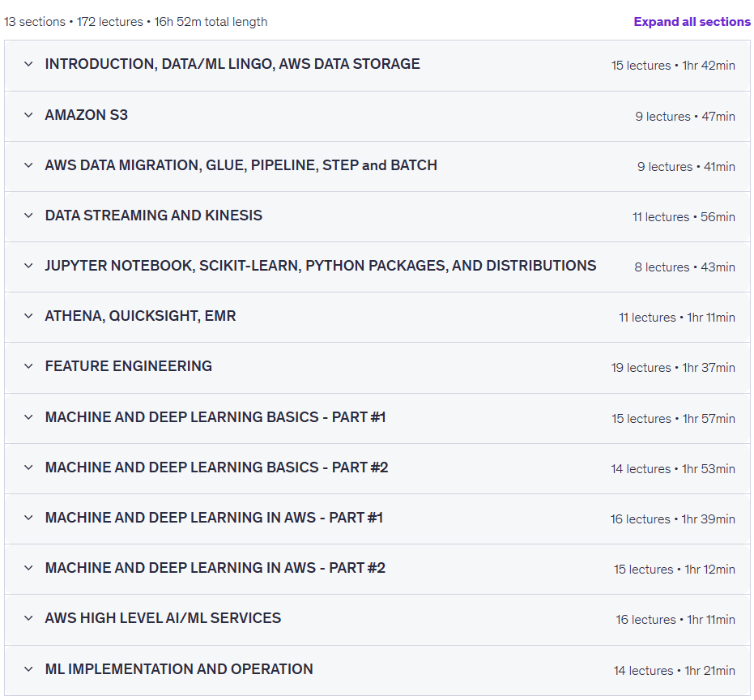
Task: Expand the Data Streaming and Kinesis chevron
Action: [28, 215]
